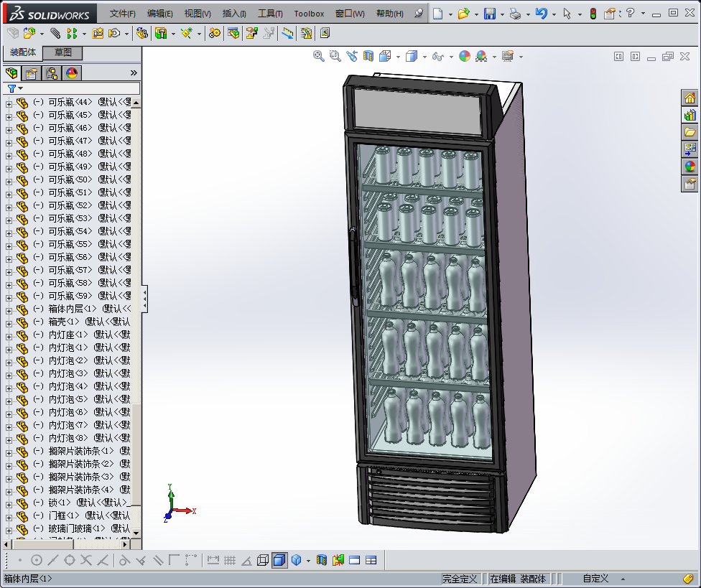701x588 pixels.
Task: Select the 玻璃门玻璃<1> component row
Action: (73, 528)
